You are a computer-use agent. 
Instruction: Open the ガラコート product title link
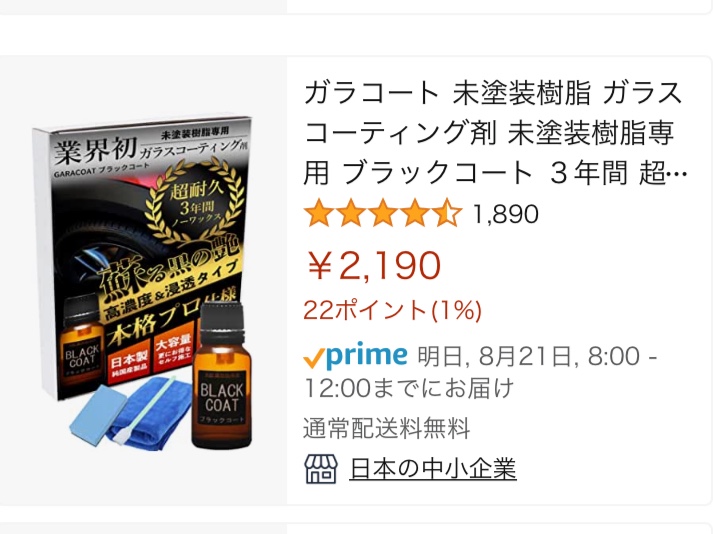[x=495, y=133]
